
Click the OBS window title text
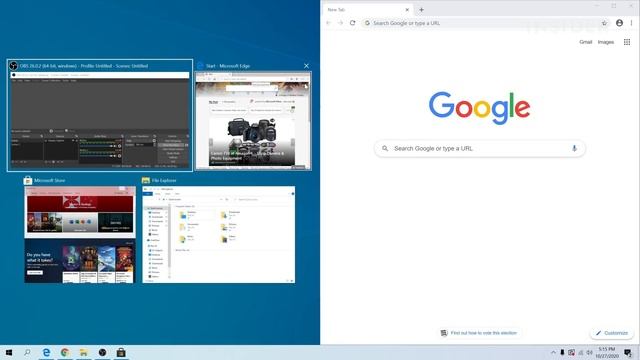tap(84, 66)
